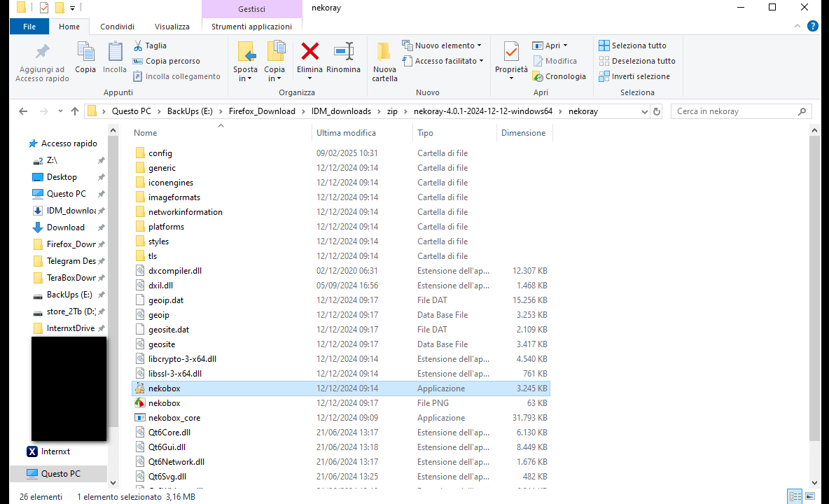Select the nekobox_core application
The image size is (829, 504).
click(x=341, y=418)
